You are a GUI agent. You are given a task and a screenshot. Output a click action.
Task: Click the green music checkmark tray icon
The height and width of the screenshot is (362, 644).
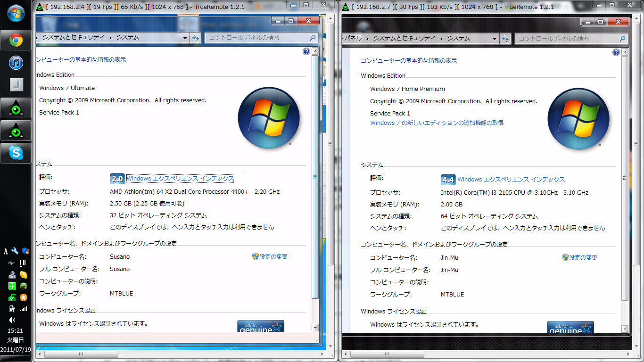[x=12, y=297]
